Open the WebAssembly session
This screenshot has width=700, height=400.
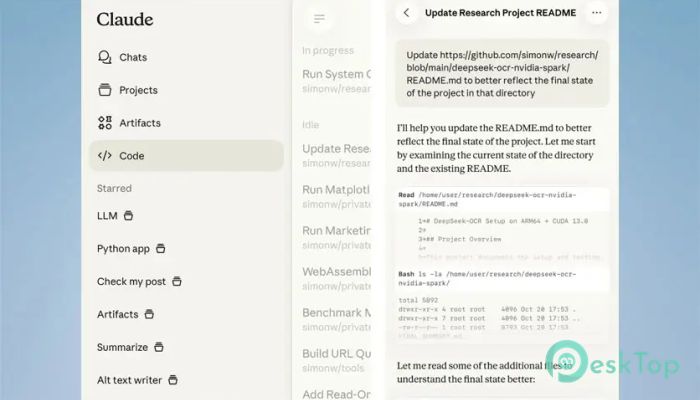336,279
